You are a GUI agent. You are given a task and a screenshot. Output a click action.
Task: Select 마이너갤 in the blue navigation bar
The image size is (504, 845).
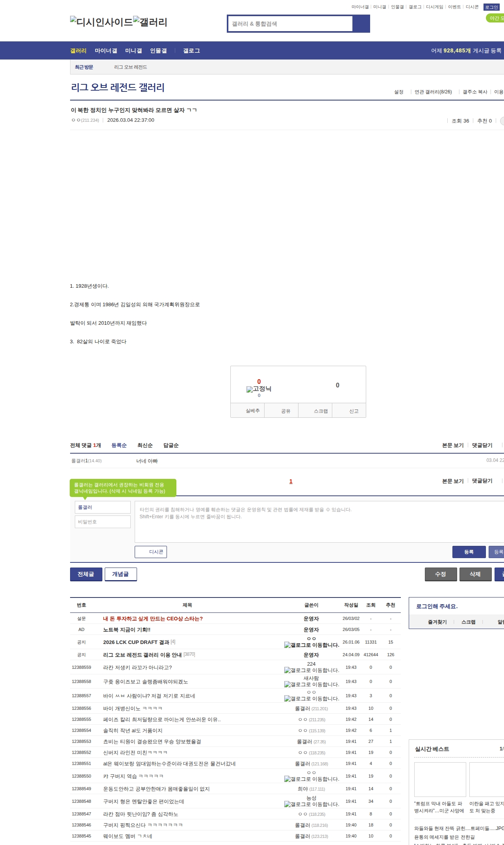(106, 51)
